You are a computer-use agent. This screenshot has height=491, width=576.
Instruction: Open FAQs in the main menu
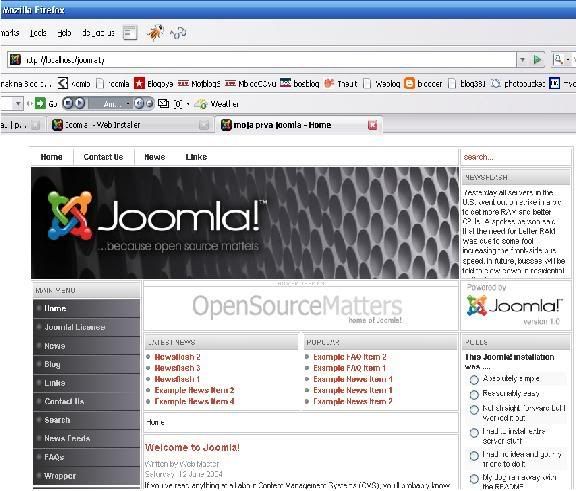pos(86,457)
